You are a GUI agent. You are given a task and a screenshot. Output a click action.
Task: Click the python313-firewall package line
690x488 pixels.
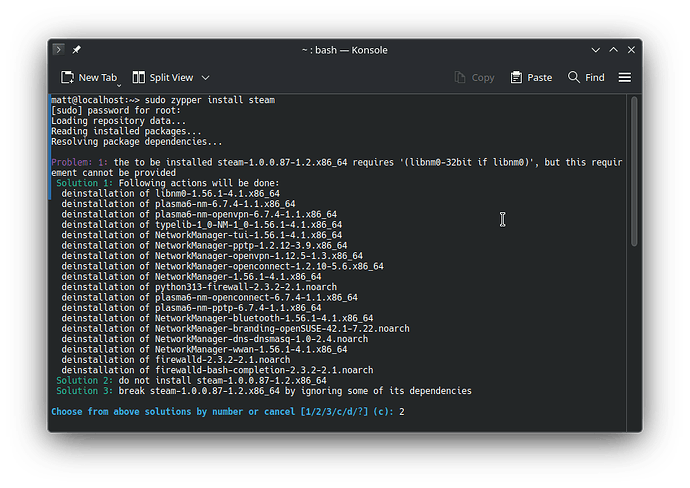199,287
